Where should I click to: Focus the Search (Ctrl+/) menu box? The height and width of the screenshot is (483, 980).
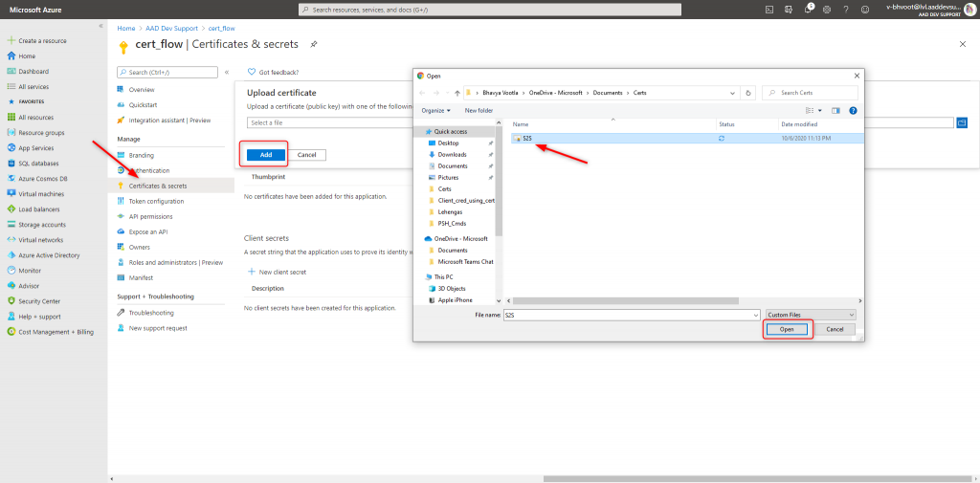click(x=167, y=73)
